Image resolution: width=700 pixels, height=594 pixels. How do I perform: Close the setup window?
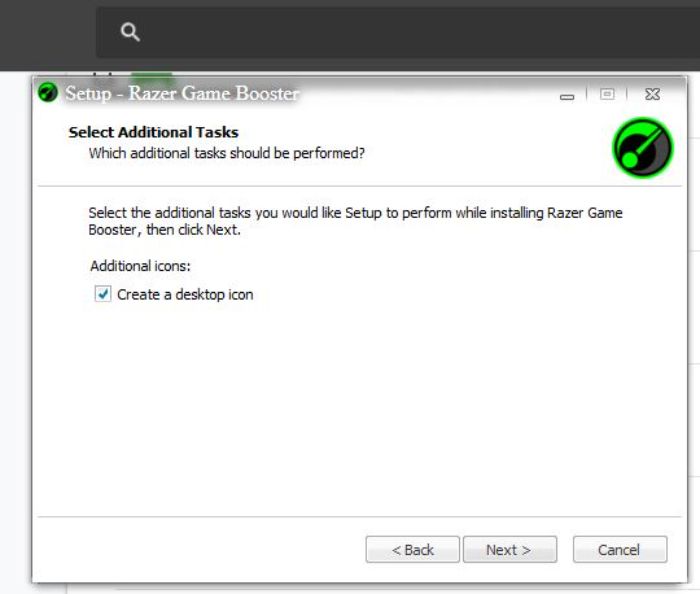(652, 94)
